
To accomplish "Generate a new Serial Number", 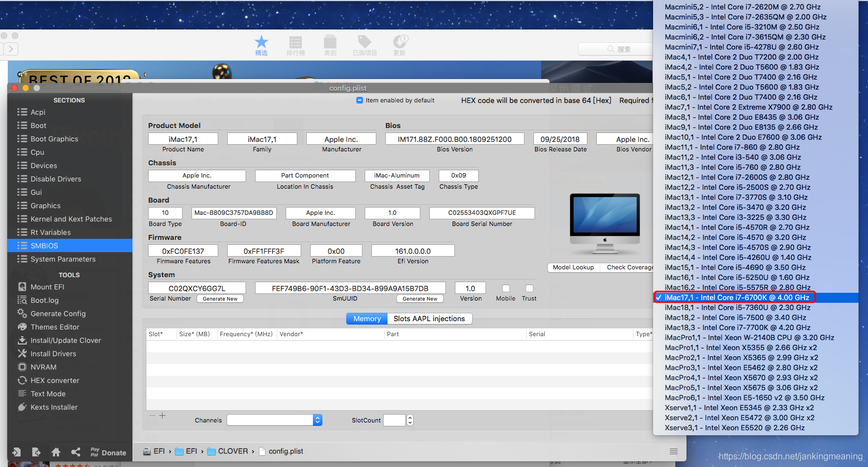I will pos(220,299).
